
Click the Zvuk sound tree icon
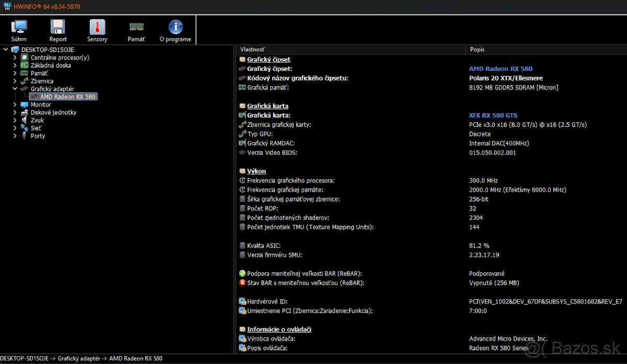click(24, 120)
